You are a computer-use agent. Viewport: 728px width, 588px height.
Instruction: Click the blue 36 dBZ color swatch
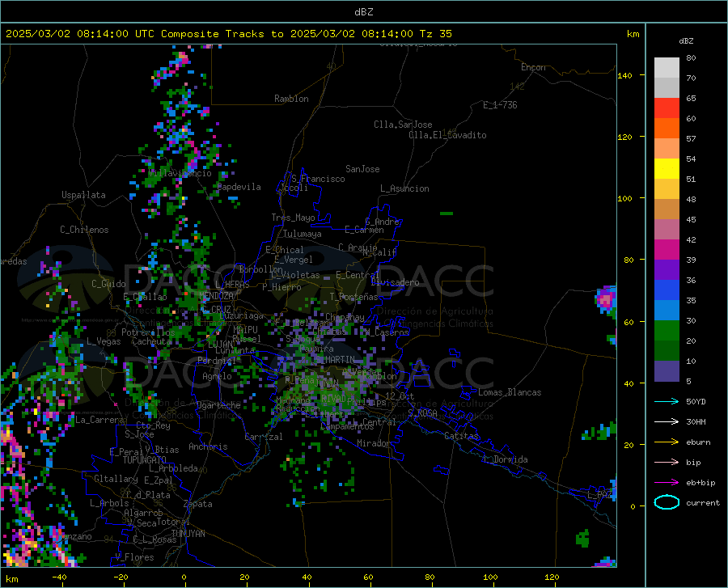[667, 290]
